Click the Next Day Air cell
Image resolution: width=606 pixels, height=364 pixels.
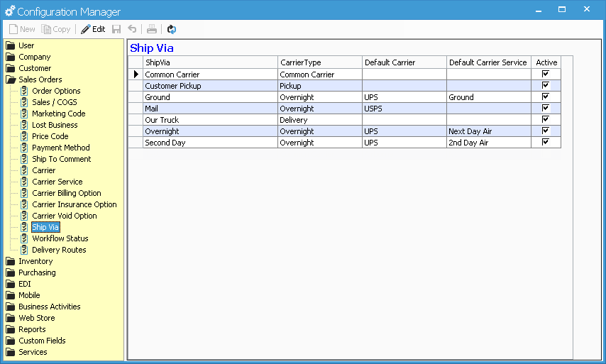point(489,131)
